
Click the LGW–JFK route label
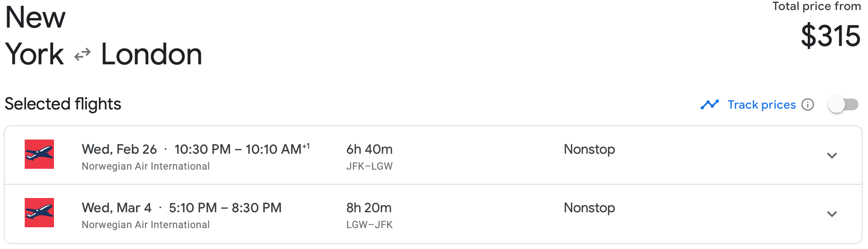click(369, 225)
